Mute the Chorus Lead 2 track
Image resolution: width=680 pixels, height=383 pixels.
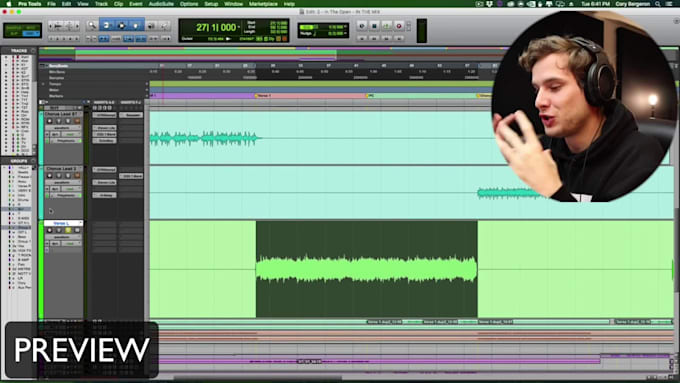tap(77, 176)
